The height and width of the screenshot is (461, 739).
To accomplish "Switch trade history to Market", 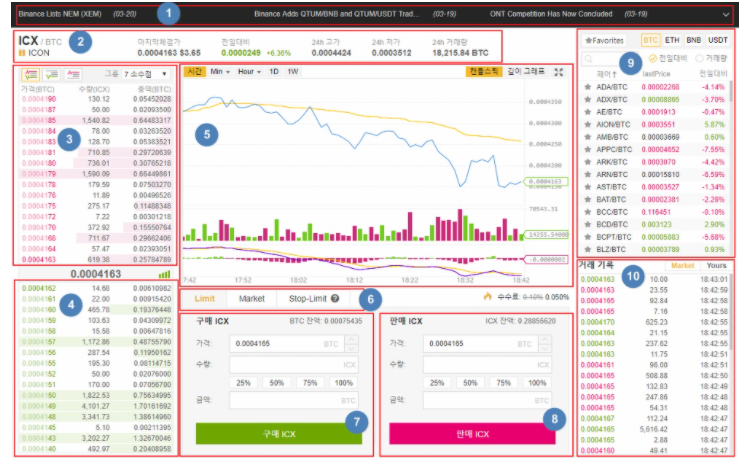I will (682, 265).
